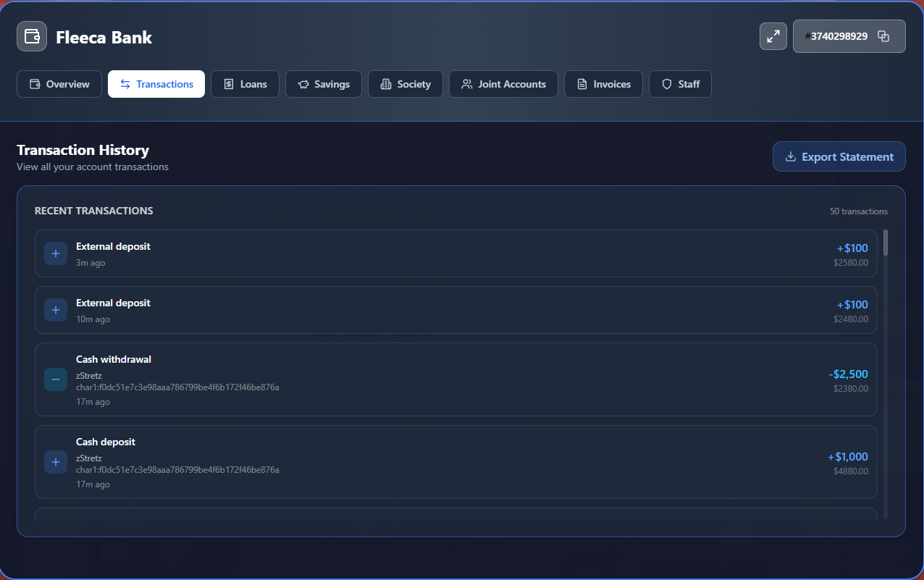Click the 'RECENT TRANSACTIONS' heading
924x580 pixels.
click(x=94, y=211)
